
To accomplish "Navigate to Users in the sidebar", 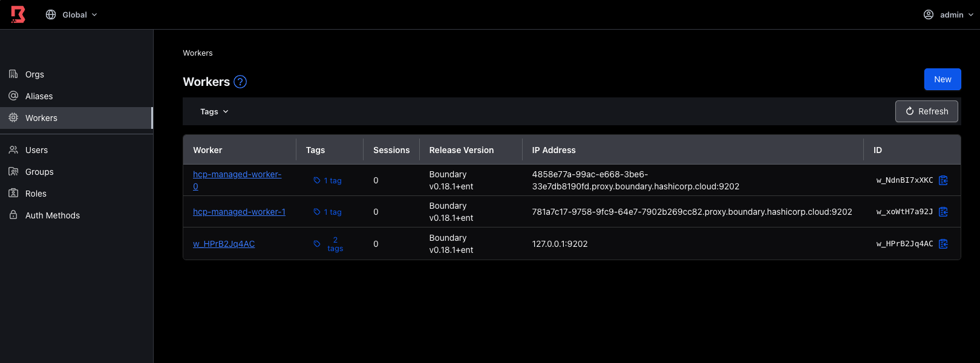I will pyautogui.click(x=76, y=150).
